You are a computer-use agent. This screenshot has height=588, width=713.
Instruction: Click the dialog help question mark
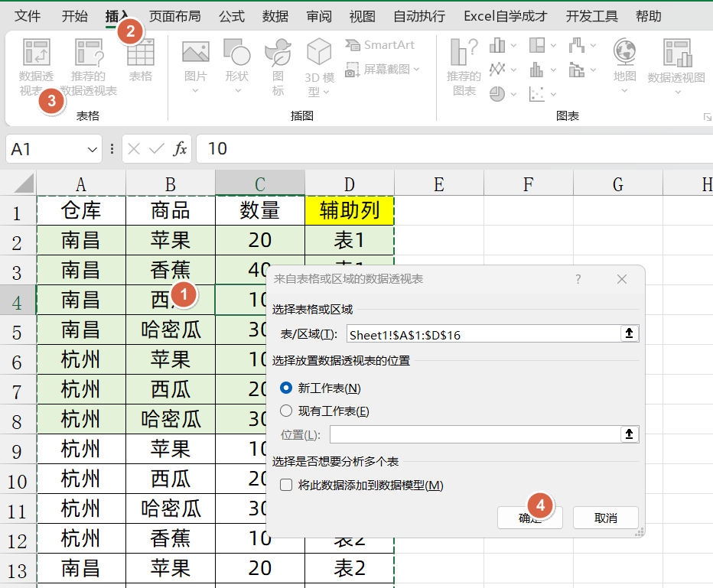point(578,279)
